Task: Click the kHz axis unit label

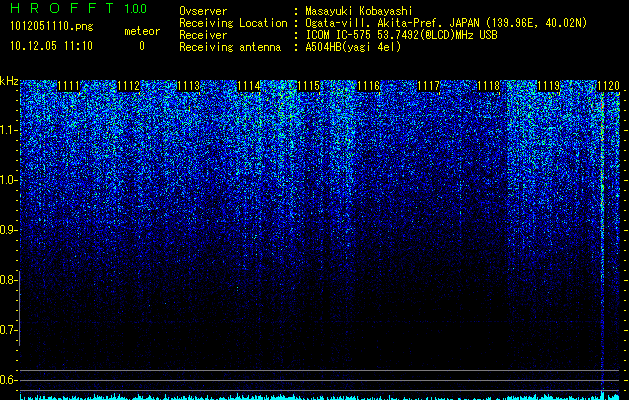Action: point(9,81)
